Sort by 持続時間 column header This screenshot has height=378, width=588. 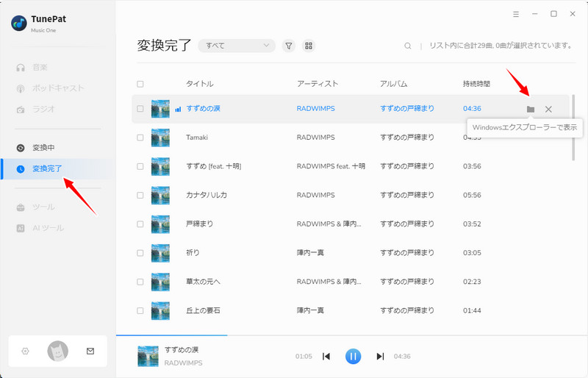pos(476,84)
